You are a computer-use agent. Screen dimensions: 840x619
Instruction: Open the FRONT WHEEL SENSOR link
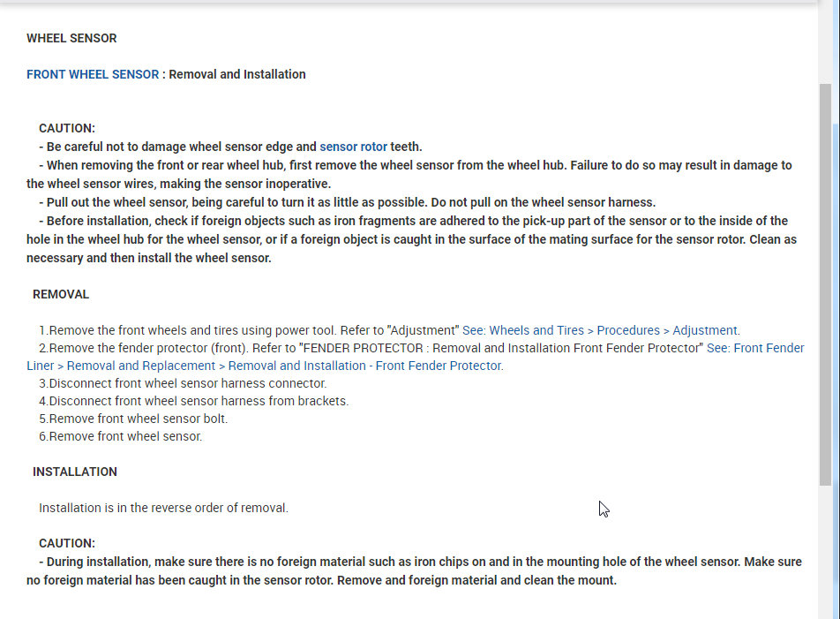pyautogui.click(x=93, y=75)
